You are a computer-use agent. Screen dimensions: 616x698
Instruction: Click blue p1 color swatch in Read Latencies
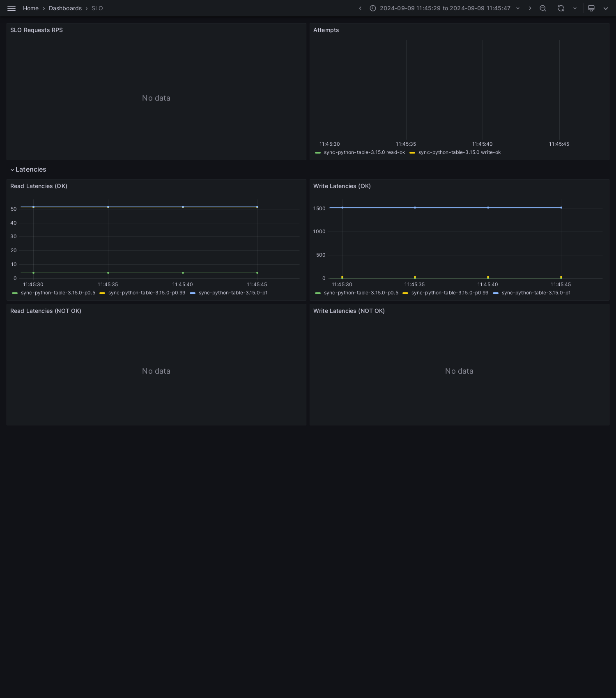click(193, 293)
